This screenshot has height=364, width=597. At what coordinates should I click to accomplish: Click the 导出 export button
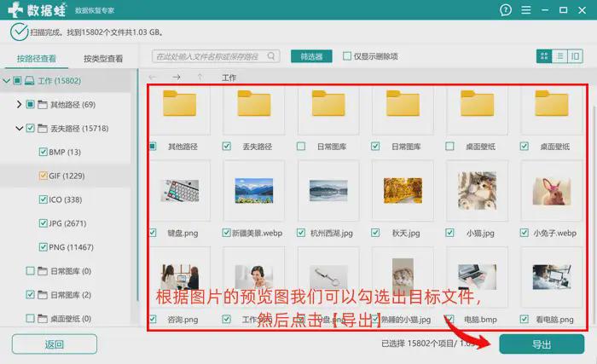[541, 344]
